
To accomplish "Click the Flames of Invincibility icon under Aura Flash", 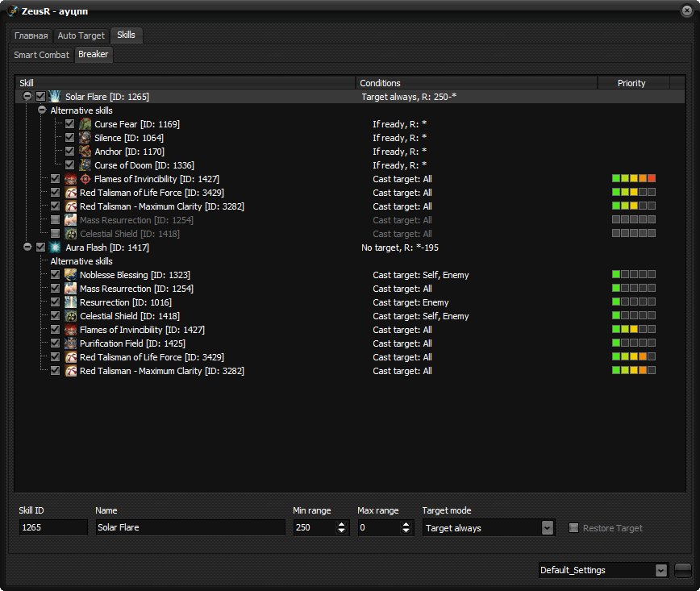I will point(70,330).
